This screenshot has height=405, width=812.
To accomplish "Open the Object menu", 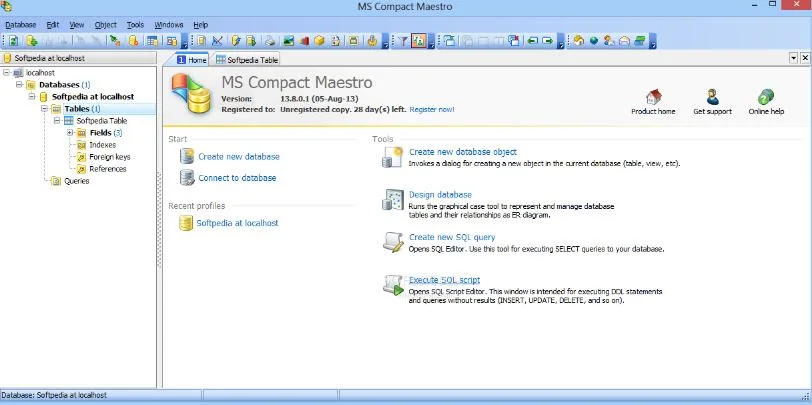I will point(106,25).
